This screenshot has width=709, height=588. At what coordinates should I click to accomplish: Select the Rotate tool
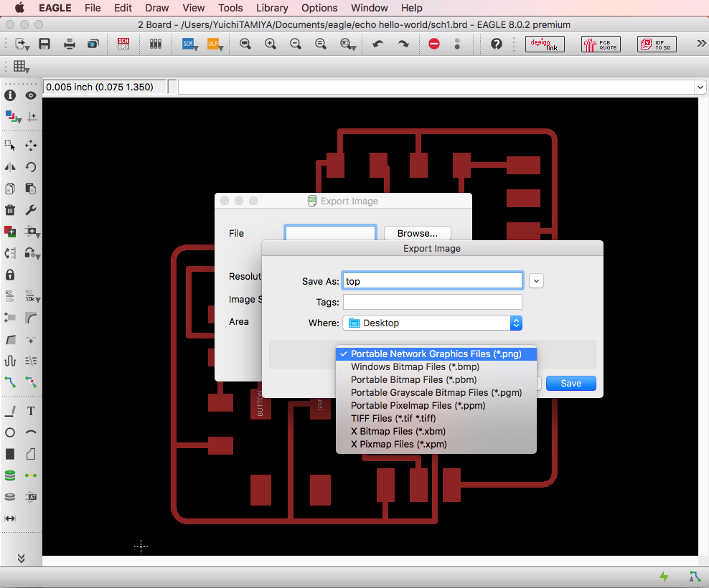[x=31, y=167]
